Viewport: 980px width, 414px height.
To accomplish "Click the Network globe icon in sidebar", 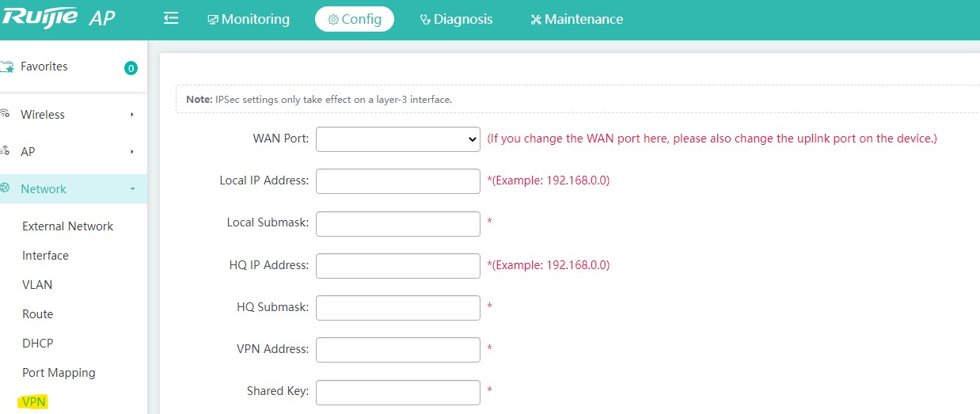I will click(x=6, y=188).
